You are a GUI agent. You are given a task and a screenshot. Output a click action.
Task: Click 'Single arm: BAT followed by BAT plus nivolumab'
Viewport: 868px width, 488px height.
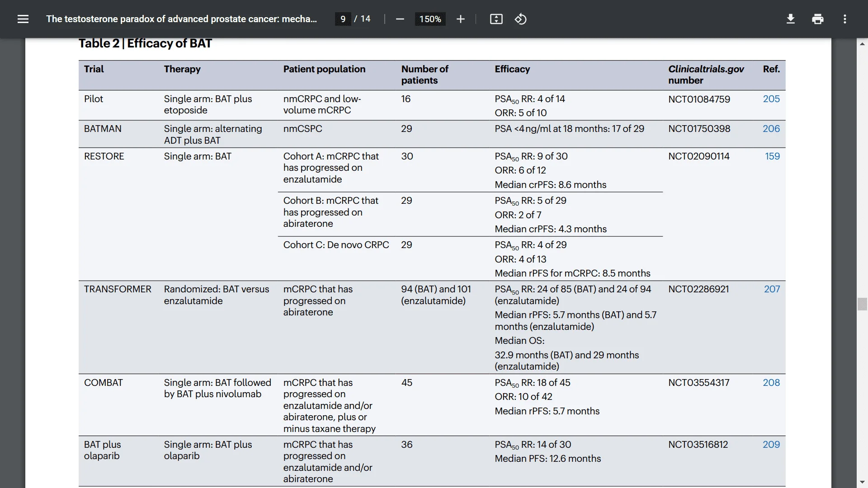coord(217,389)
